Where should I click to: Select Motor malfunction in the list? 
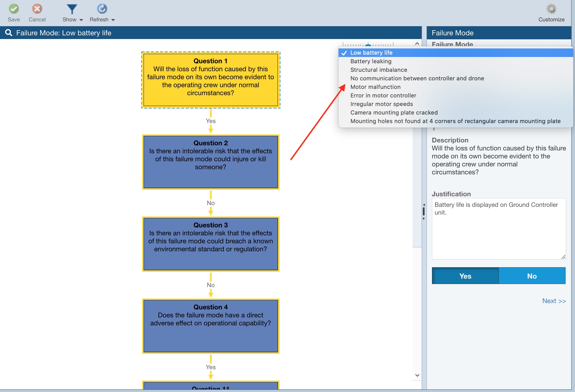[375, 87]
